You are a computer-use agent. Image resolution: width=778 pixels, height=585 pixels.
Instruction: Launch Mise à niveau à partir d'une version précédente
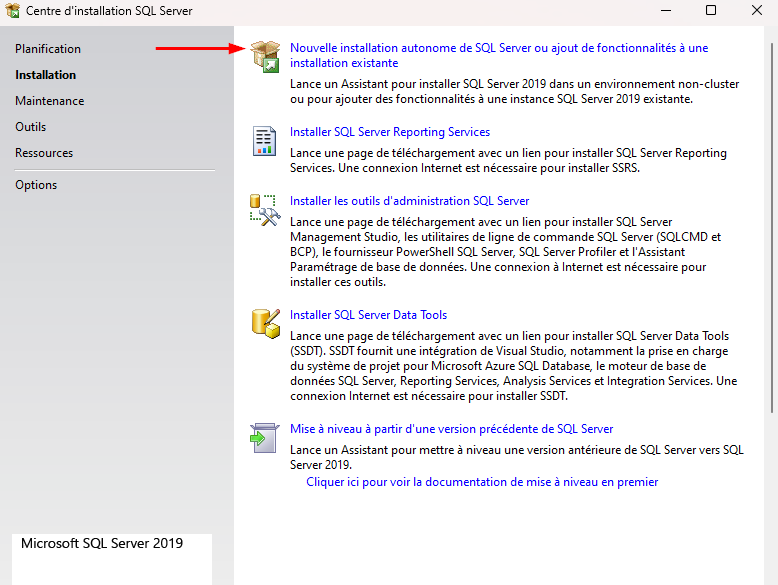(452, 429)
